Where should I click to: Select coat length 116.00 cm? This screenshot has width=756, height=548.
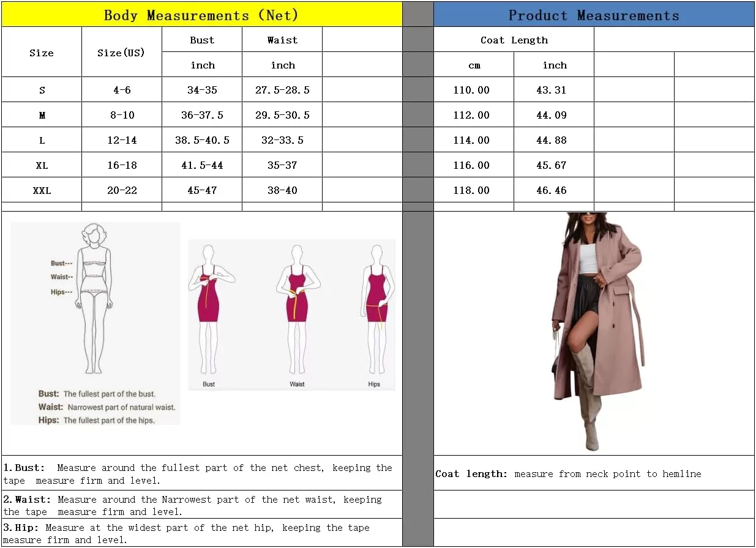click(474, 165)
